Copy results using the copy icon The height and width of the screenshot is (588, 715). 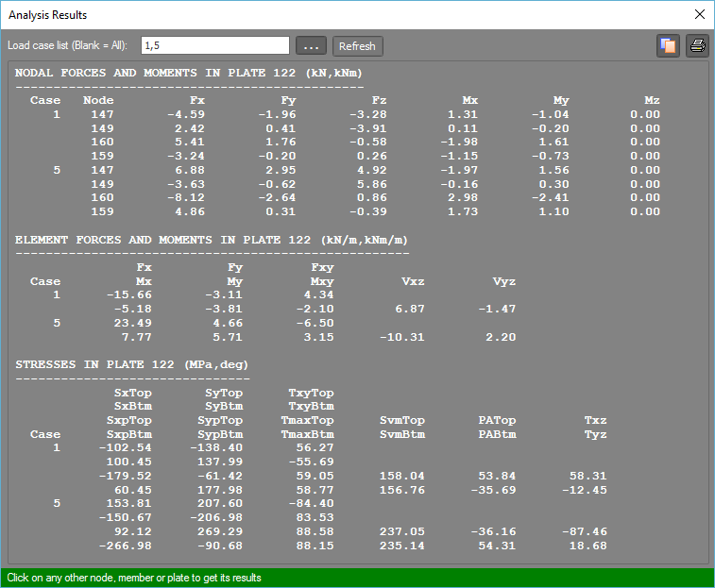pos(668,46)
